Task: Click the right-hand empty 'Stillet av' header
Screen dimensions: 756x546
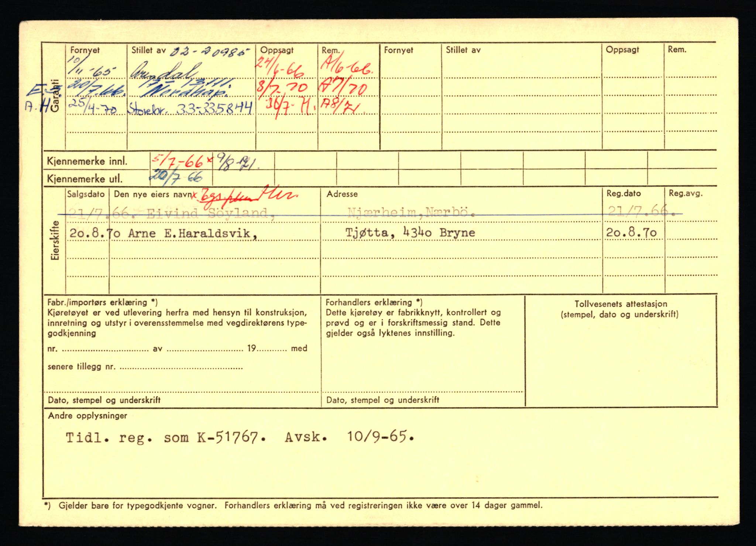Action: 463,50
